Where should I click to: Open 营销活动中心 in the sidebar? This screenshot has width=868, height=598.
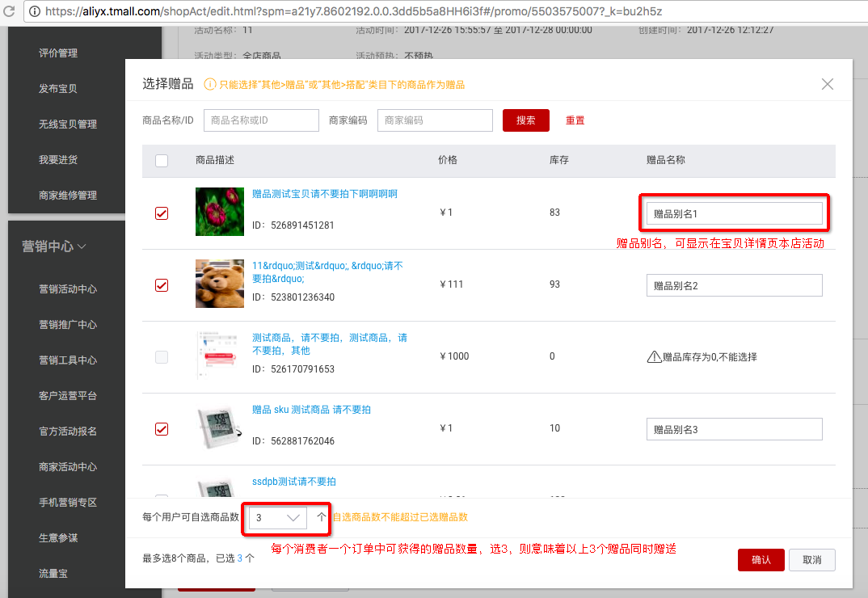tap(68, 289)
